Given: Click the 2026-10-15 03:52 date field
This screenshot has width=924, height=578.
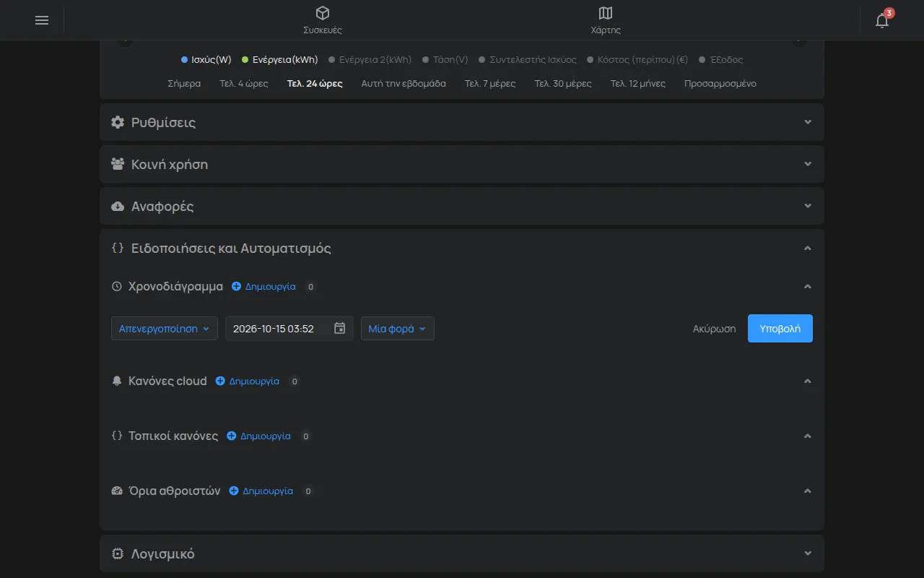Looking at the screenshot, I should 289,328.
